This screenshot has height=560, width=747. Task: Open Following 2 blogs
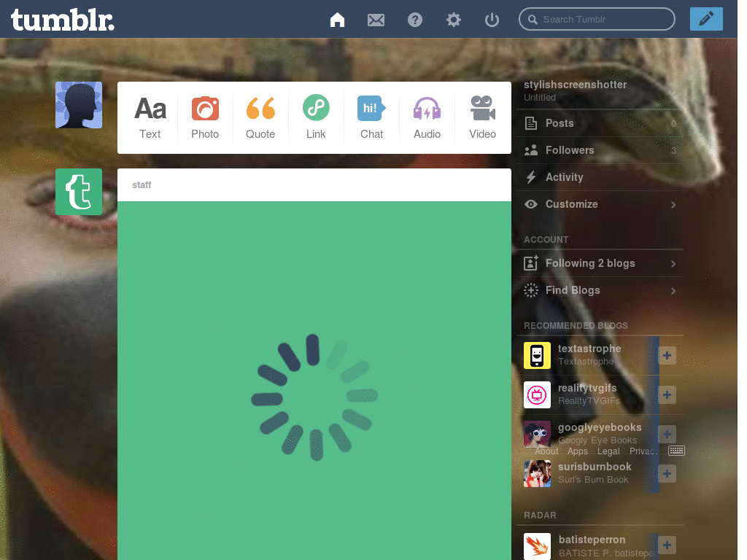[600, 263]
